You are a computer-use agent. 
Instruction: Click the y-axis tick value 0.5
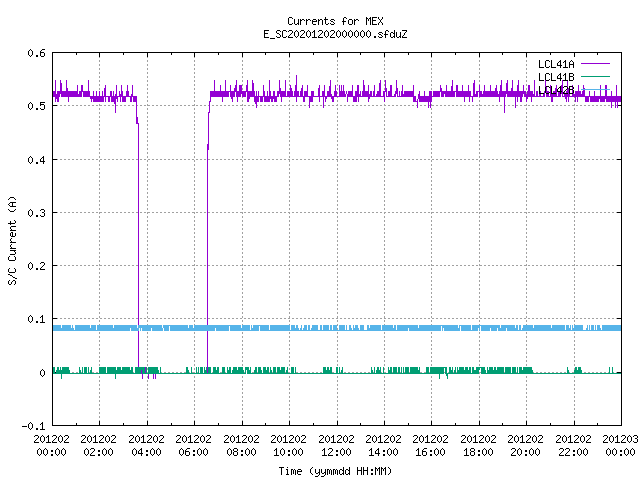pos(37,106)
